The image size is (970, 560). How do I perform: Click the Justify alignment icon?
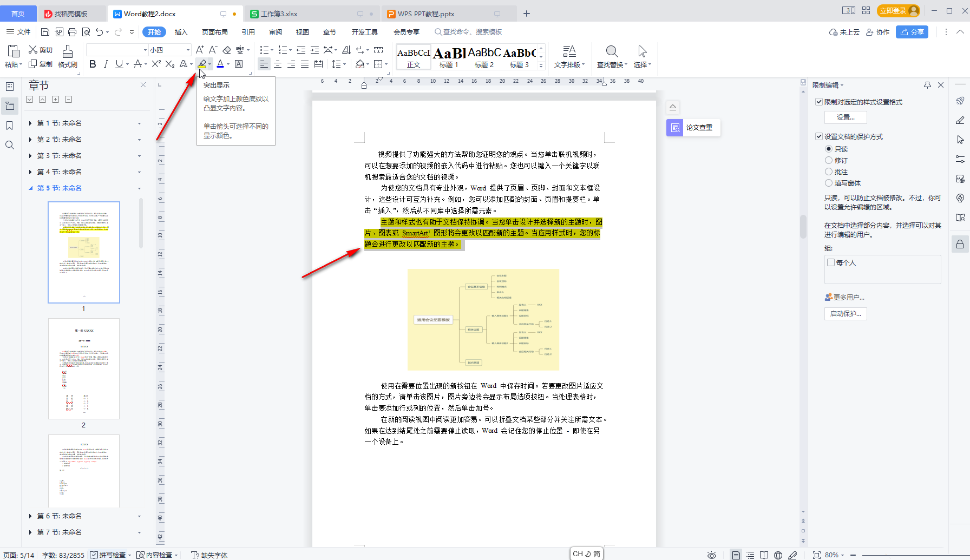tap(305, 64)
